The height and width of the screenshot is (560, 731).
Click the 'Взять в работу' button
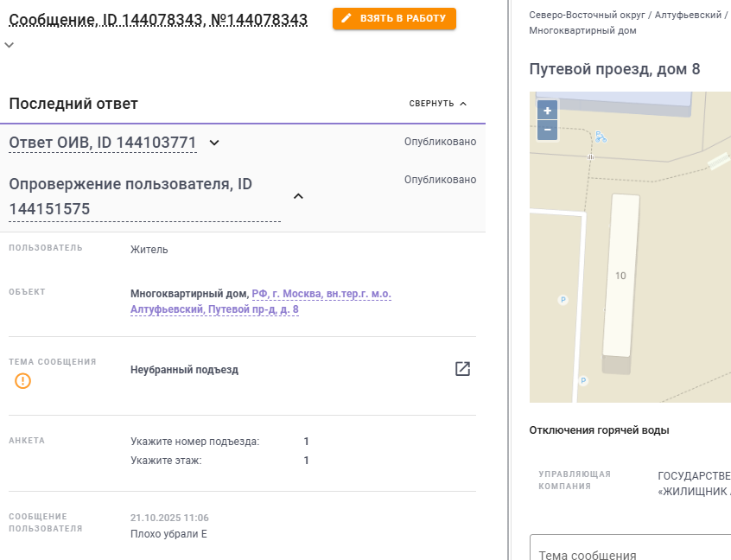point(394,19)
